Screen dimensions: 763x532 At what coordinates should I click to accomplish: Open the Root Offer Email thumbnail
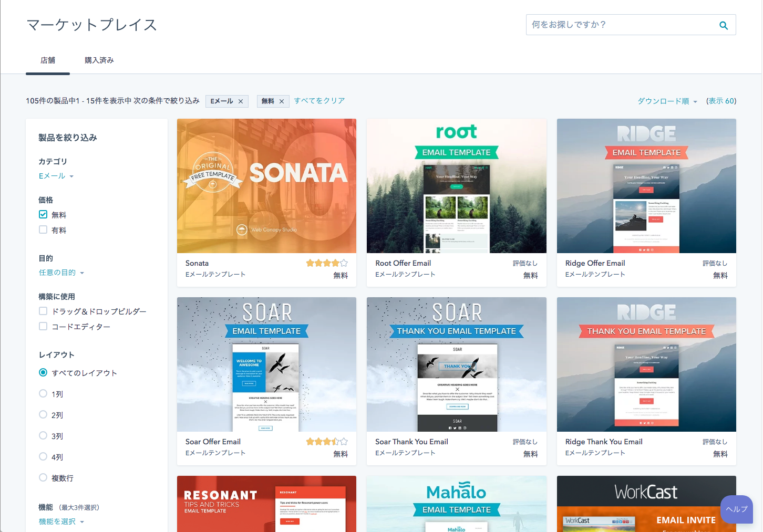(456, 186)
